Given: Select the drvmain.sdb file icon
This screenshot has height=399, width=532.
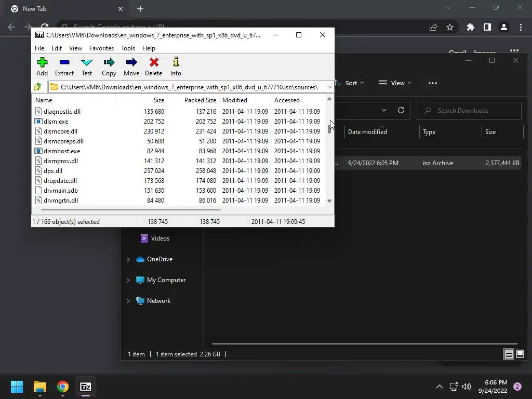Looking at the screenshot, I should point(38,190).
